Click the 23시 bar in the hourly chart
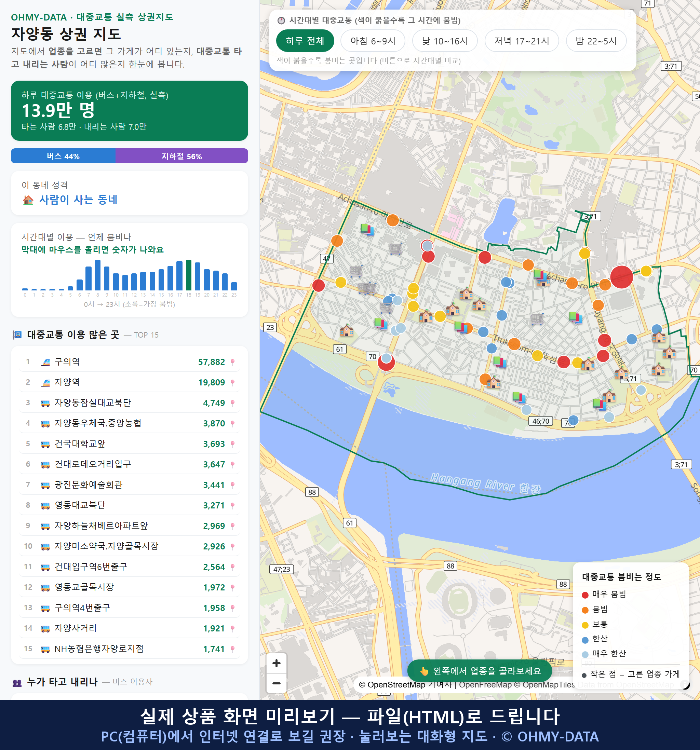The height and width of the screenshot is (750, 700). pos(234,286)
